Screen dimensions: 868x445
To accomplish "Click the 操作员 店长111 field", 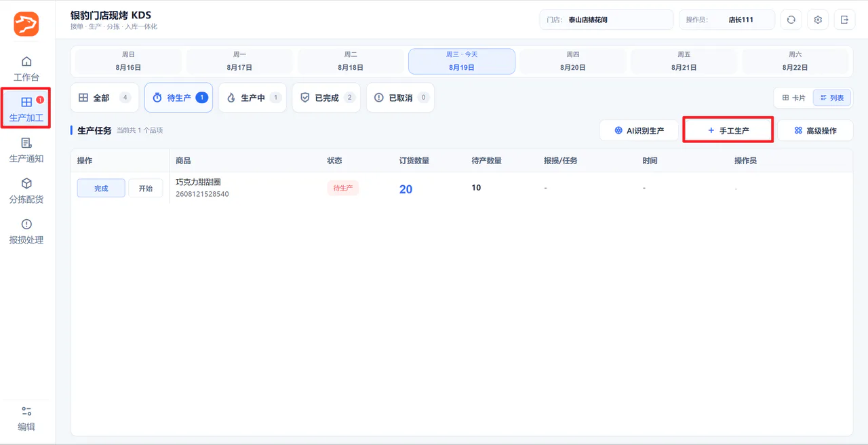I will pos(727,20).
